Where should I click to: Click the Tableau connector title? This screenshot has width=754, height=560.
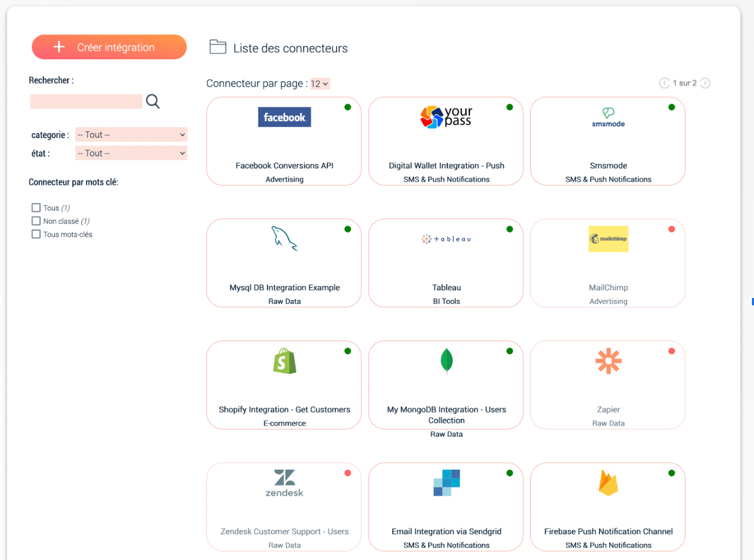(446, 287)
